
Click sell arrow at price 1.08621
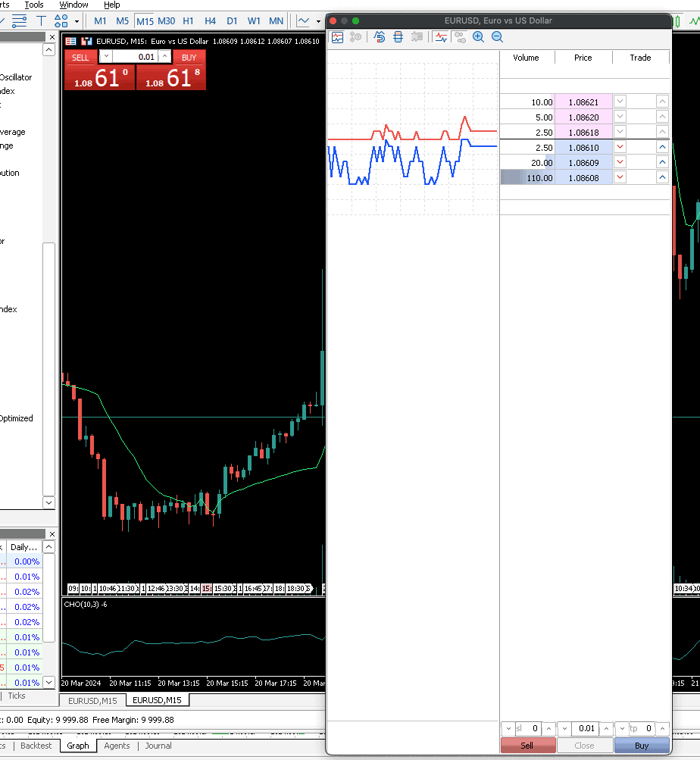click(620, 102)
